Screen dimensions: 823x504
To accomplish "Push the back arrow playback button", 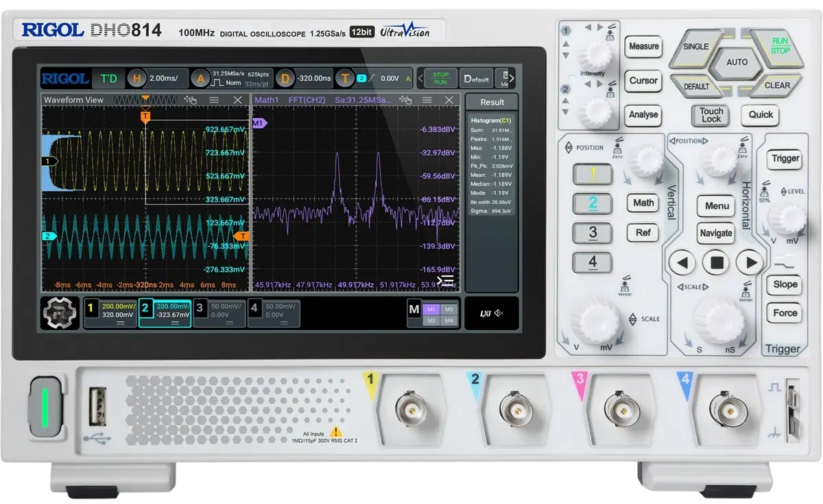I will tap(682, 262).
